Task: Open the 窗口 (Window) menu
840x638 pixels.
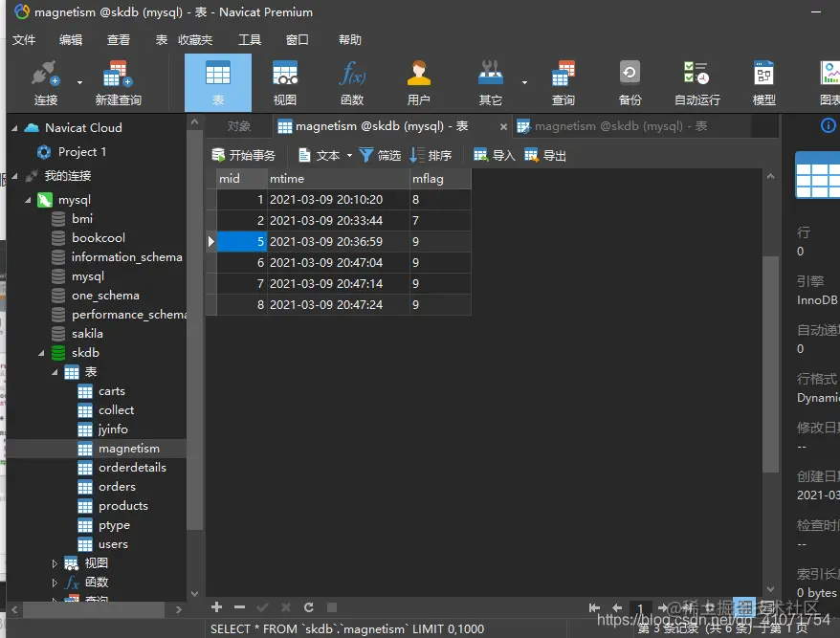Action: tap(297, 39)
